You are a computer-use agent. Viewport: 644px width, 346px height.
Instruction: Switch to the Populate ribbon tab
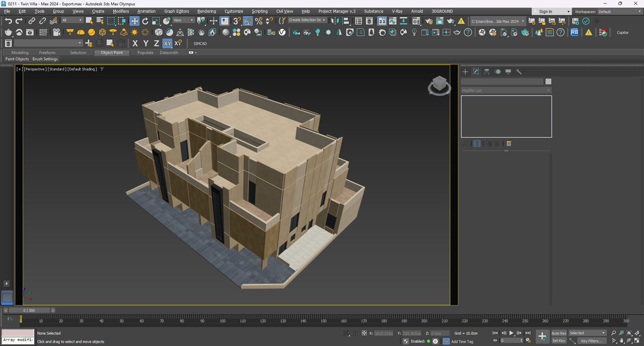tap(145, 53)
